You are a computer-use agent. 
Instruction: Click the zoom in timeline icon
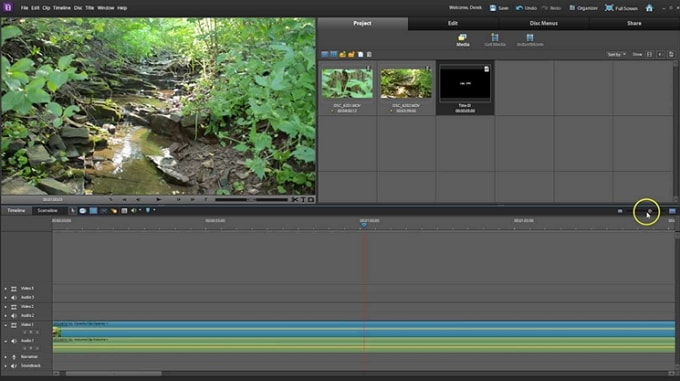point(672,211)
